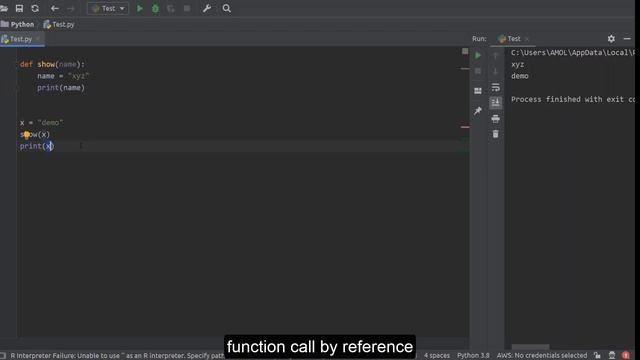Click the console output line xyz
Screen dimensions: 640x360
(518, 64)
